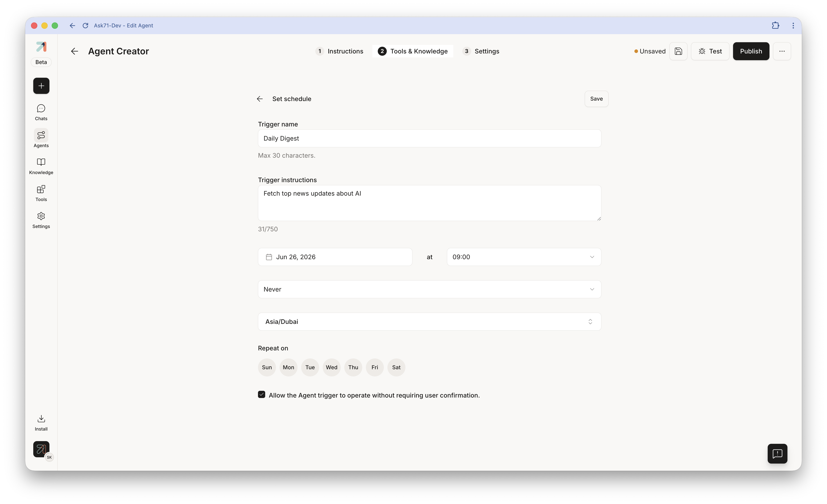Click the Ask71-Dev - Edit Agent title
The width and height of the screenshot is (827, 504).
coord(124,25)
